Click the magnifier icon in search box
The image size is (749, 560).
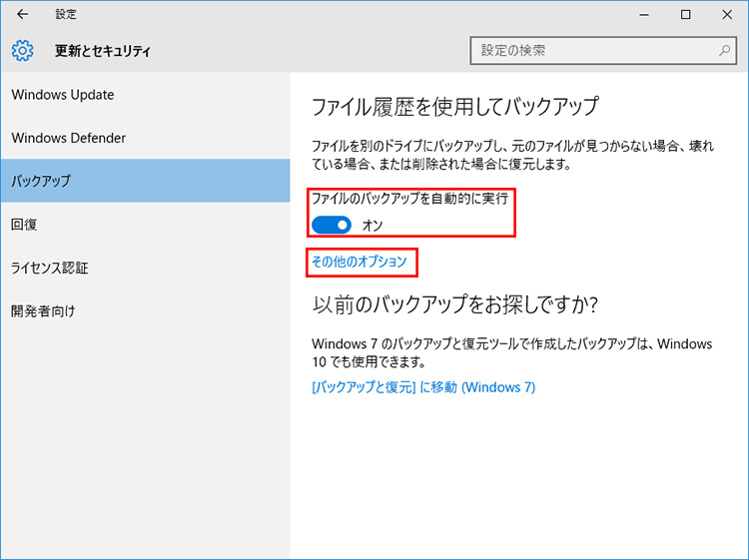(x=724, y=50)
